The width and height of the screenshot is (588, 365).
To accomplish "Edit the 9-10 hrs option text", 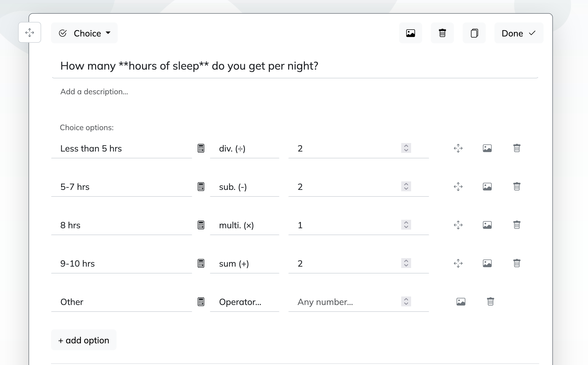I will click(x=121, y=264).
